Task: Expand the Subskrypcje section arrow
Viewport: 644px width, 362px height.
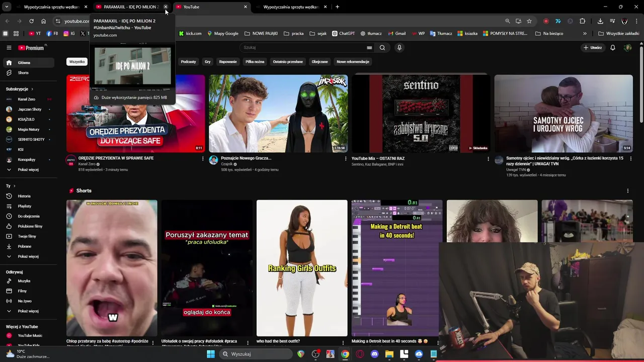Action: coord(32,89)
